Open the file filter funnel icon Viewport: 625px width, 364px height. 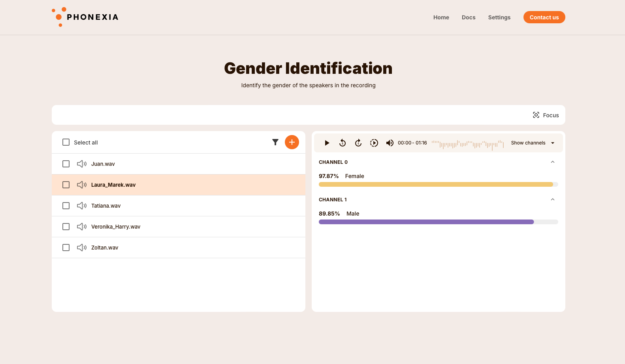(x=275, y=142)
